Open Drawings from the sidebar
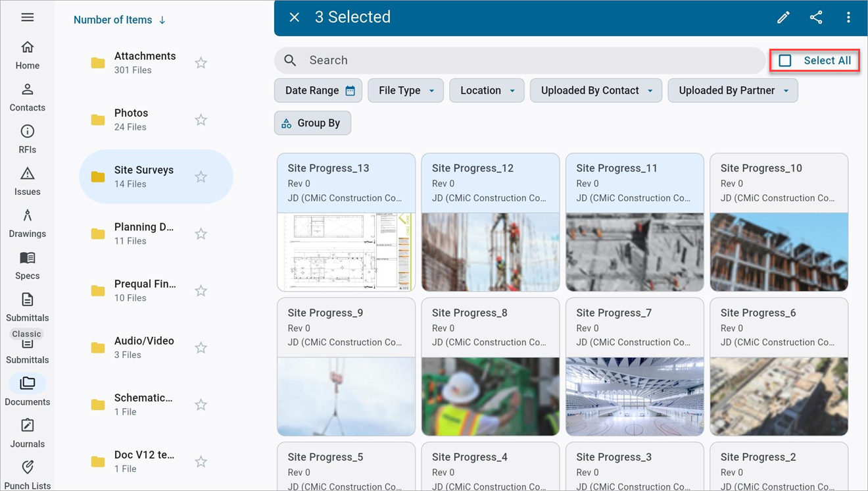868x491 pixels. (x=28, y=224)
